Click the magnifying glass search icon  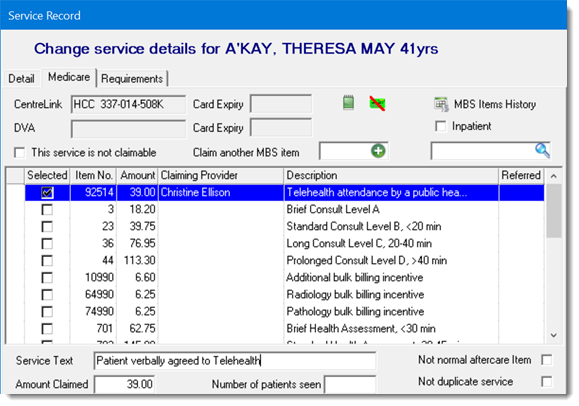point(542,150)
